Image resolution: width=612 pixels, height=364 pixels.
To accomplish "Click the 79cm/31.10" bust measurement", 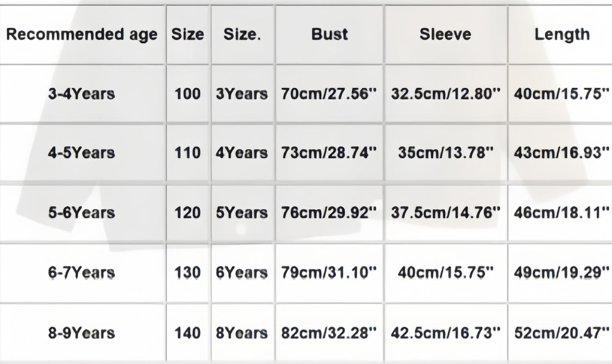I will pyautogui.click(x=329, y=273).
